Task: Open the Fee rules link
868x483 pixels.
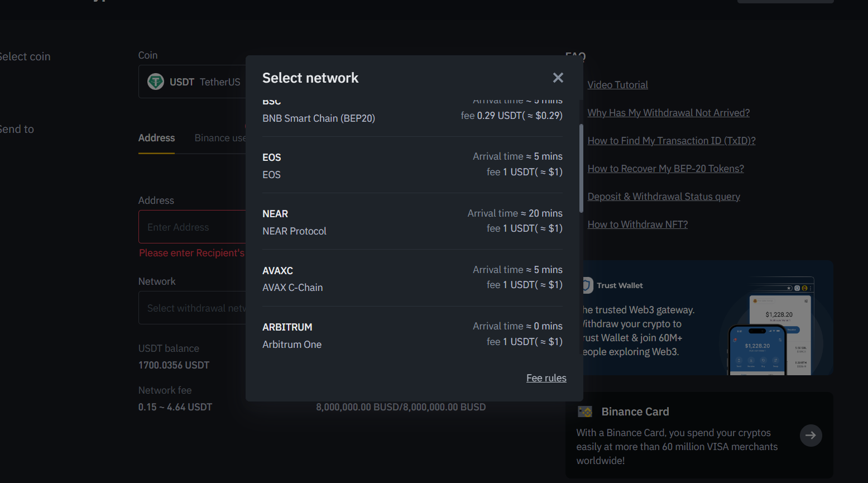Action: [546, 378]
